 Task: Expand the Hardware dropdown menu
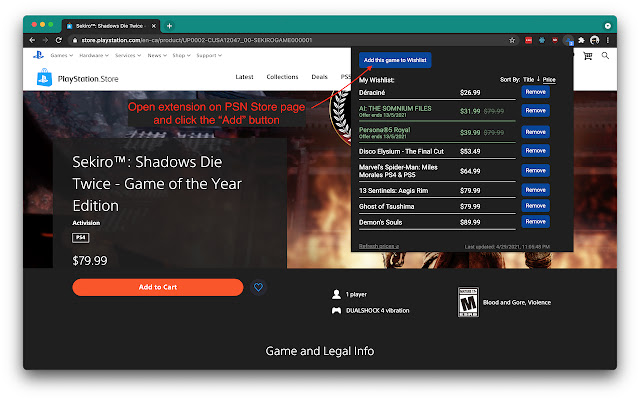click(x=94, y=55)
